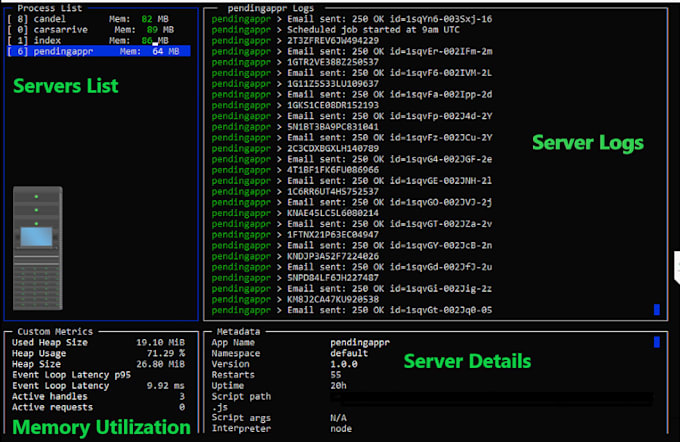The height and width of the screenshot is (442, 680).
Task: Click the blacked-out Script path value
Action: (491, 398)
